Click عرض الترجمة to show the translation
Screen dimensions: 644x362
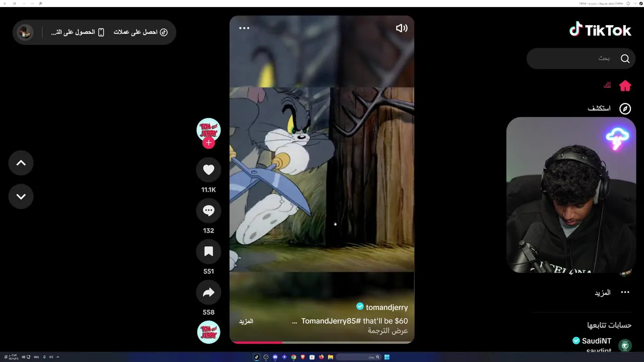click(387, 331)
